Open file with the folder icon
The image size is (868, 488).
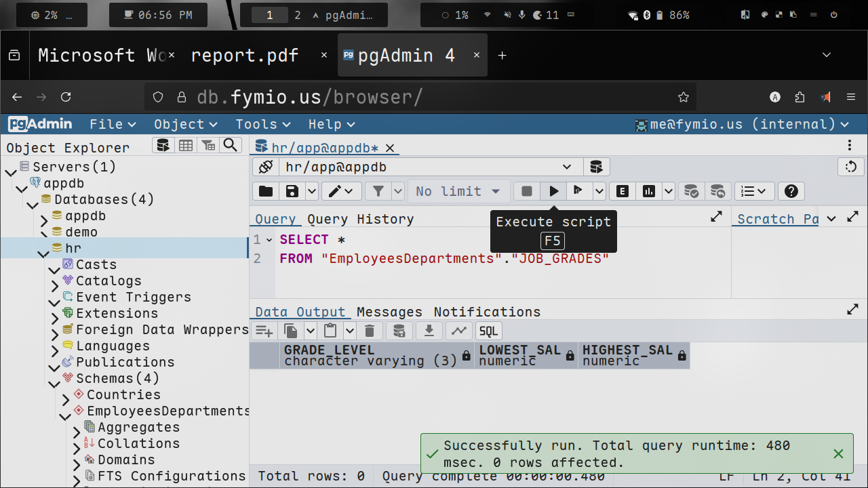[266, 192]
